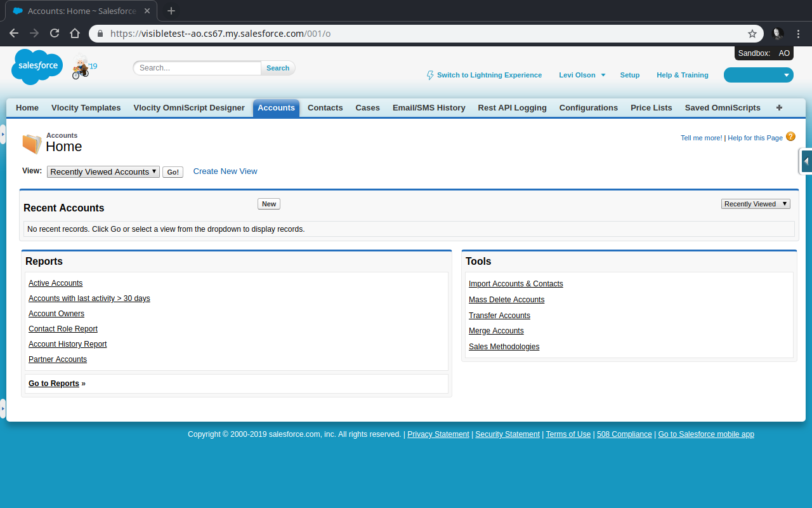Screen dimensions: 812x508
Task: Open the Chrome profile avatar
Action: 778,34
